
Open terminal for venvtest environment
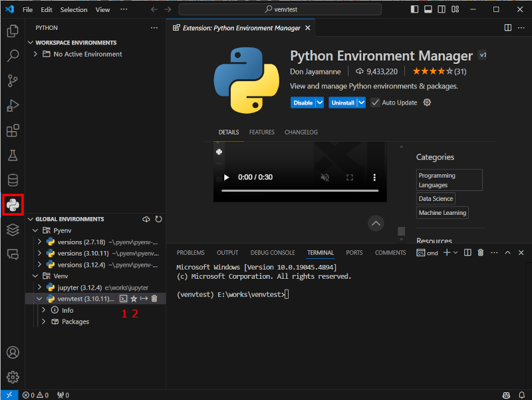123,299
